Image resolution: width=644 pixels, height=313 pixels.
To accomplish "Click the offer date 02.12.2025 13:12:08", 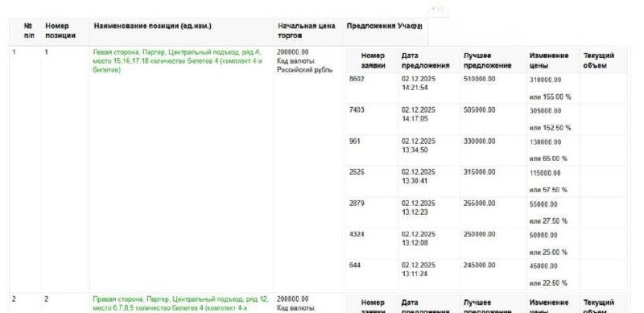I will (x=418, y=239).
